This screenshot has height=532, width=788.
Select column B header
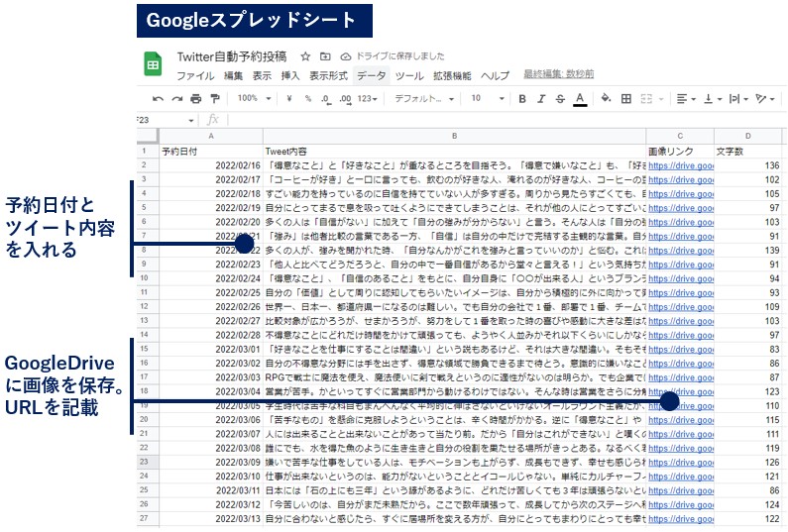(x=454, y=136)
